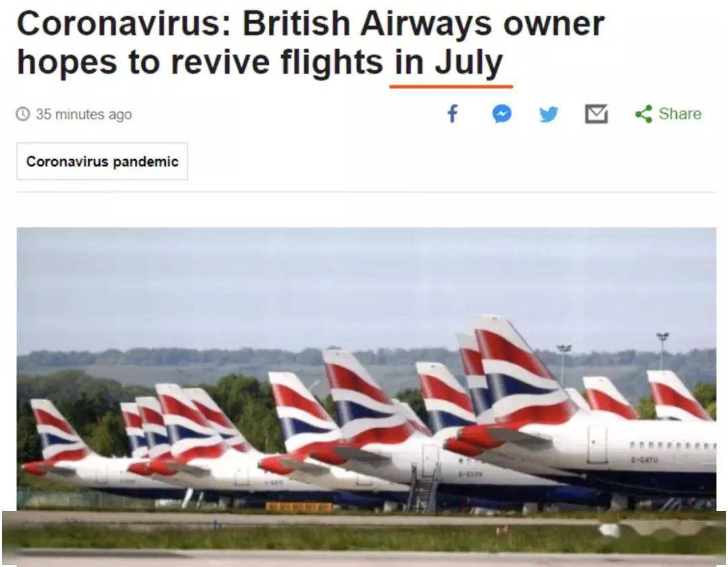Send the article via Messenger icon
This screenshot has height=567, width=728.
502,114
